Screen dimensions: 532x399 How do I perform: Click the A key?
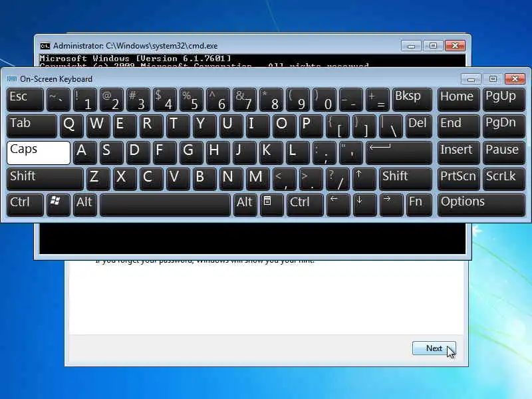coord(85,153)
